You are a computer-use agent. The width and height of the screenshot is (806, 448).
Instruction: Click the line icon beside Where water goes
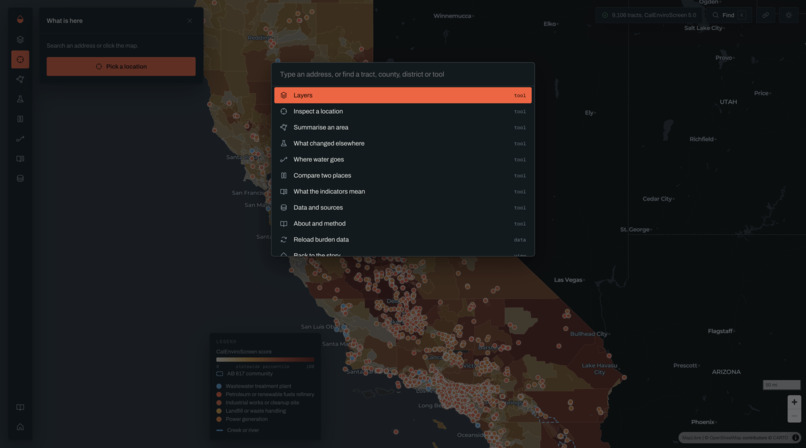tap(284, 159)
